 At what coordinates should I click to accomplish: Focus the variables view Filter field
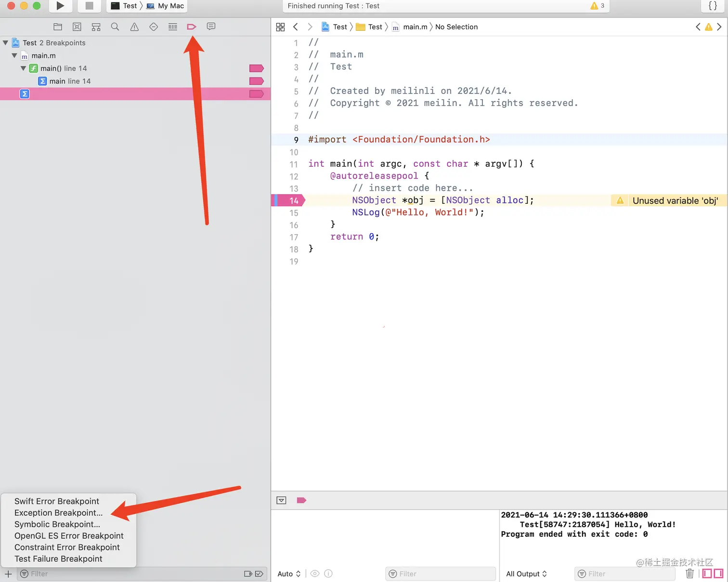click(441, 574)
